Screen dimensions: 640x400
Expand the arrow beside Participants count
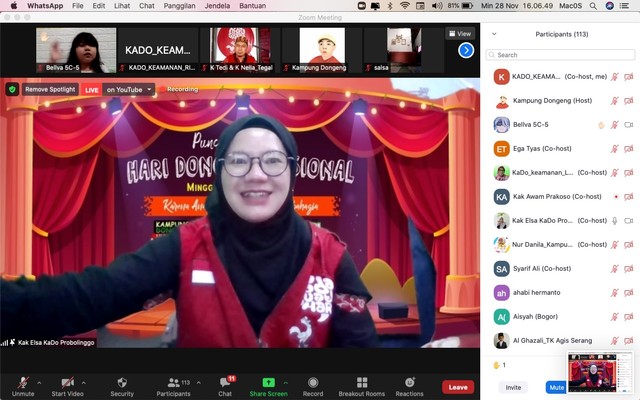click(199, 383)
